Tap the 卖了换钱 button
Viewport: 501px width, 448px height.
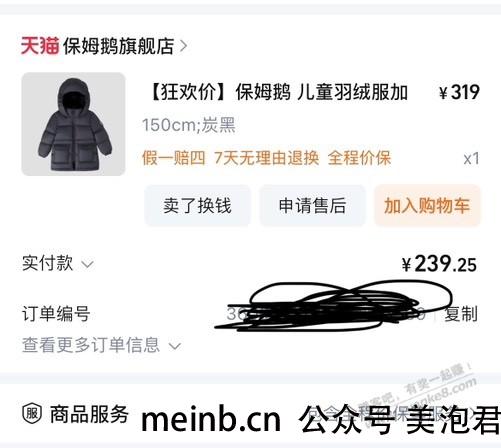[x=197, y=206]
